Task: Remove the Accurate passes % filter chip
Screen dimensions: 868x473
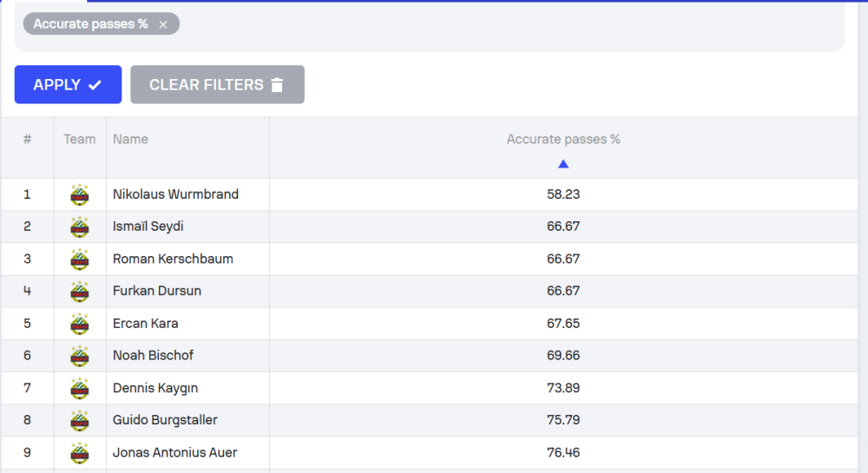Action: 163,24
